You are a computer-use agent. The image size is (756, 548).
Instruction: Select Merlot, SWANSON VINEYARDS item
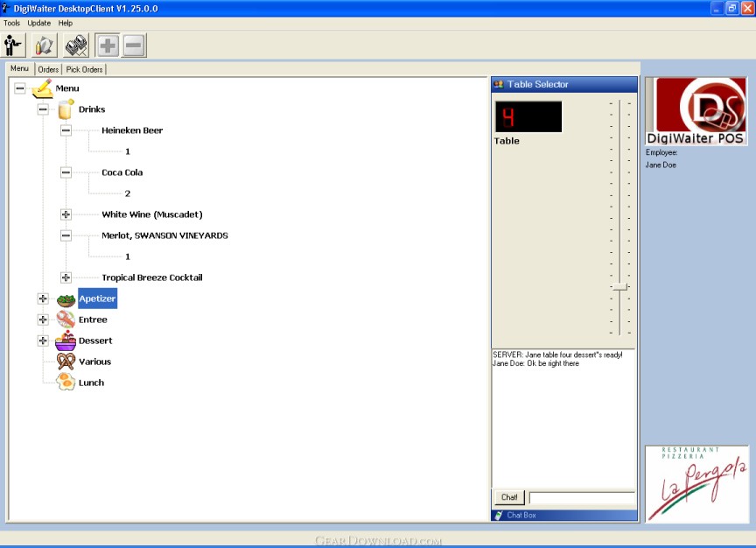[164, 235]
